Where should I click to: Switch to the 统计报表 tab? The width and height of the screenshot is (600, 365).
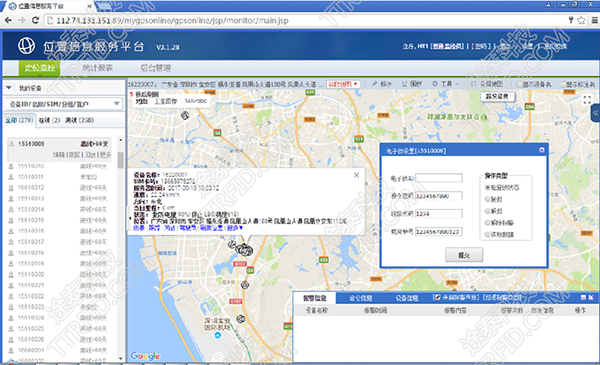(97, 68)
